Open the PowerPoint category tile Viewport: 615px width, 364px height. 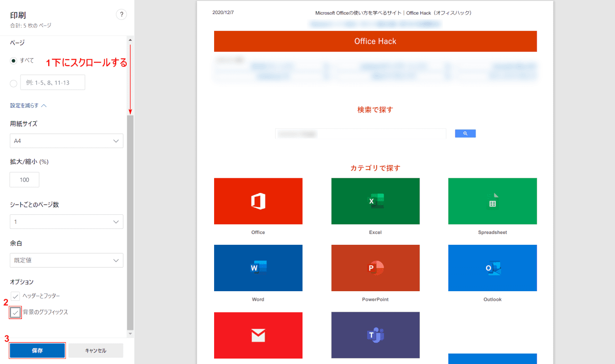click(x=375, y=268)
